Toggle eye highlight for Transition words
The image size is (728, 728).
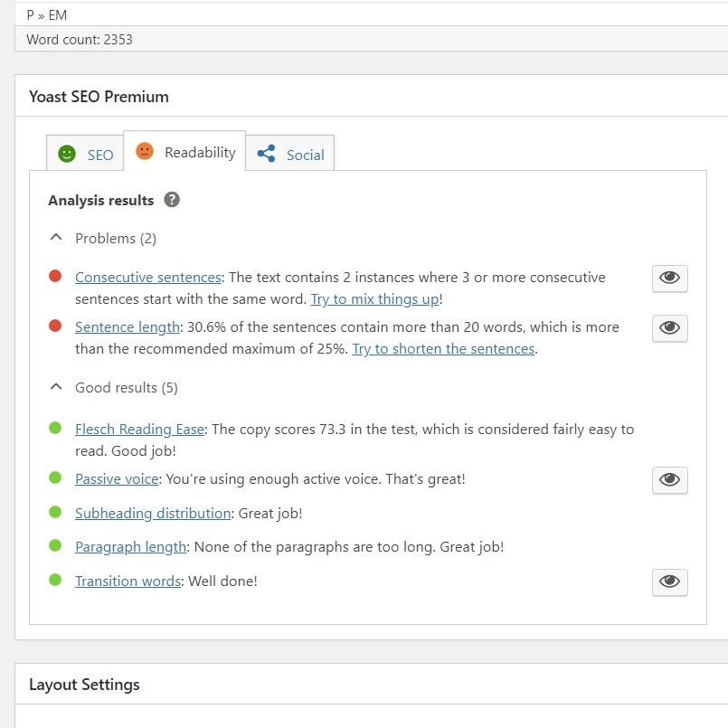click(669, 581)
